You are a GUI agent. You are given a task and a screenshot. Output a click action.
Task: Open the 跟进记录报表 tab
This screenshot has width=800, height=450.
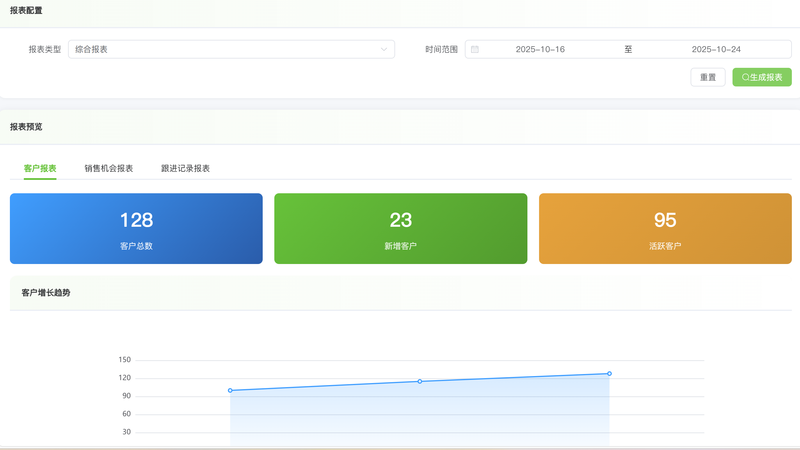click(x=185, y=168)
